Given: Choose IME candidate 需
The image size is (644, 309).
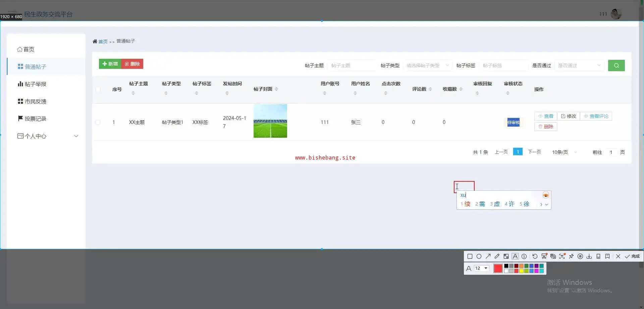Looking at the screenshot, I should tap(480, 204).
